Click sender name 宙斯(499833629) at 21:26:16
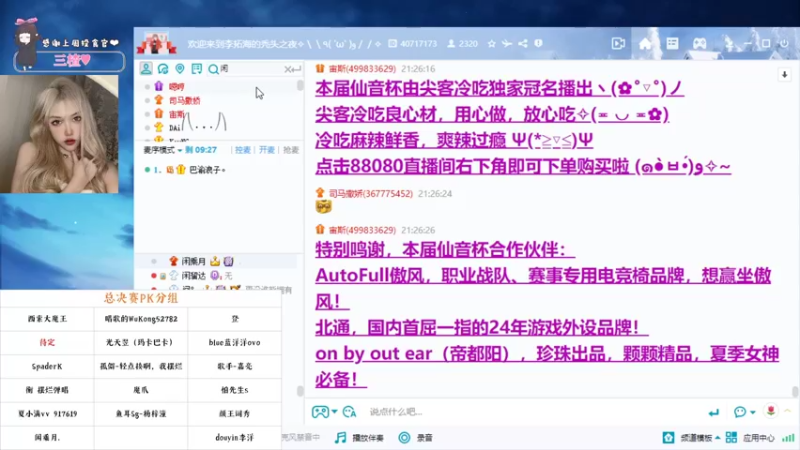This screenshot has height=450, width=800. coord(362,69)
